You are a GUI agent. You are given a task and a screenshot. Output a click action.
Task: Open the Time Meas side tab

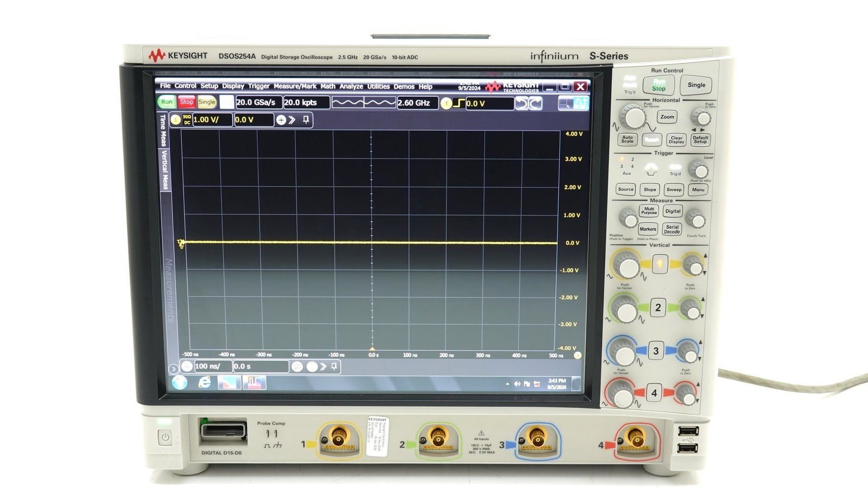(x=163, y=130)
